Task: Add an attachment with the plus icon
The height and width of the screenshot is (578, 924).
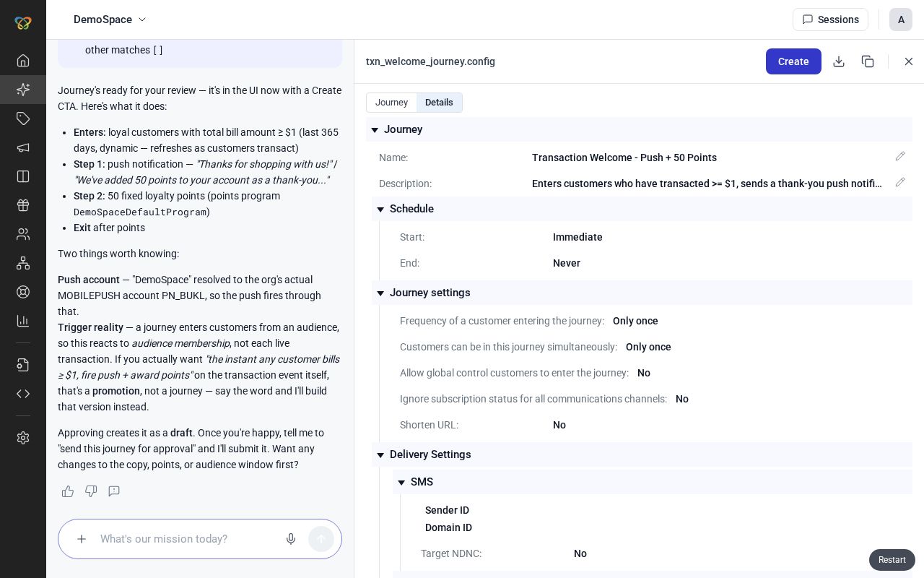Action: point(82,539)
